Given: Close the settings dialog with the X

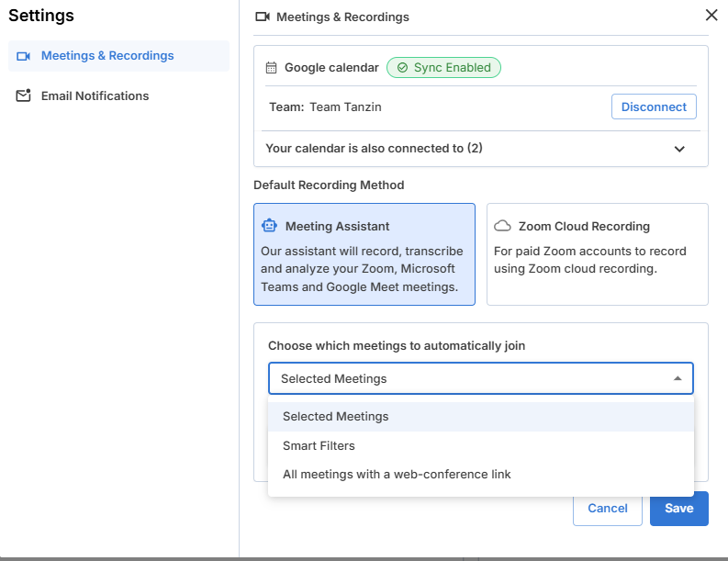Looking at the screenshot, I should (x=711, y=15).
